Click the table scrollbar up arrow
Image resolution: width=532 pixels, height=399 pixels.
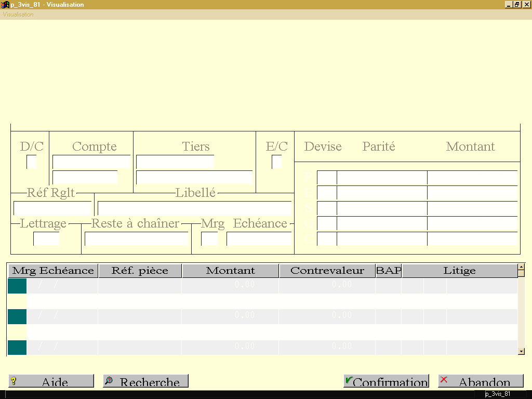pyautogui.click(x=522, y=267)
